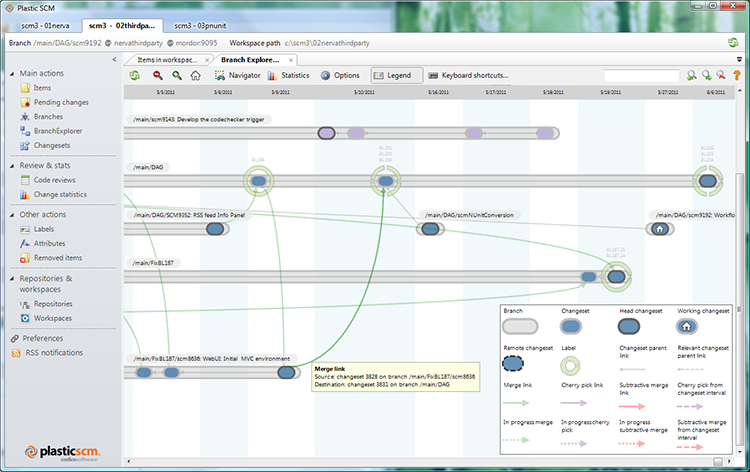
Task: Click the search text field in toolbar
Action: click(x=641, y=76)
